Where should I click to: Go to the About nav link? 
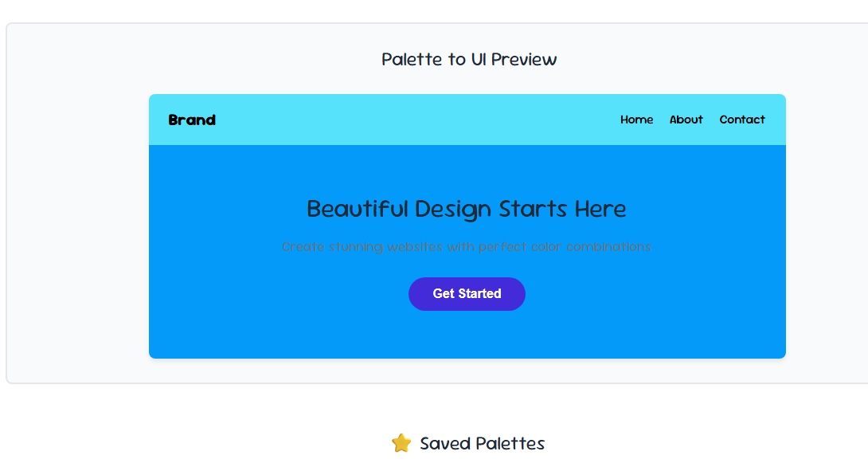[x=686, y=120]
